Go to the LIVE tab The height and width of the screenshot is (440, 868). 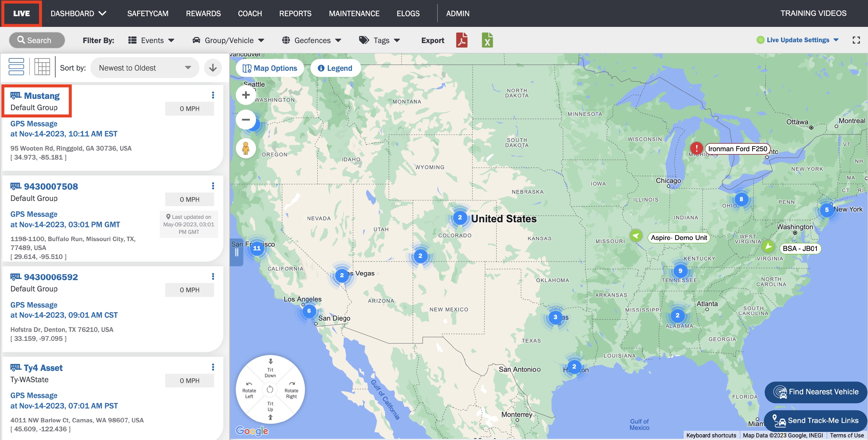tap(22, 14)
